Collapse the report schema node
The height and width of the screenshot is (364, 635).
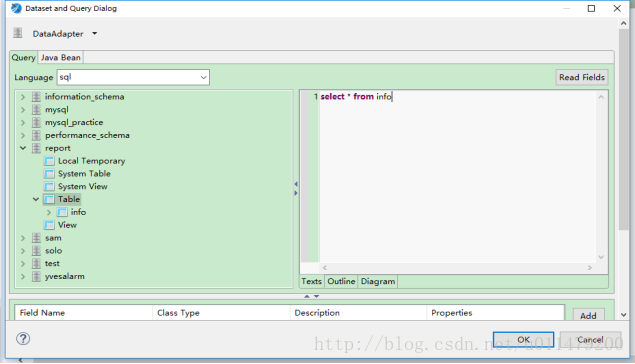[x=23, y=148]
